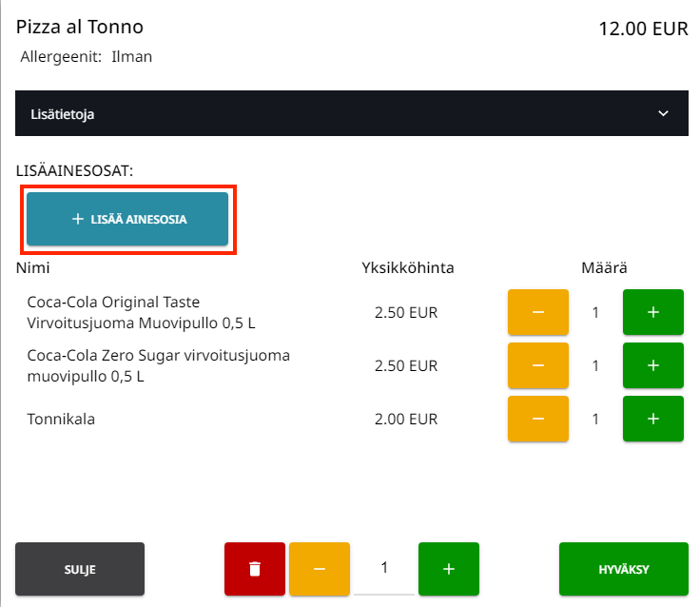Delete the pizza with the trash icon

254,569
